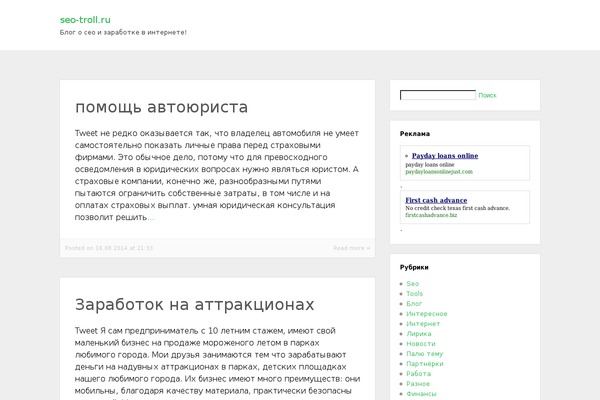Open the Финансы category
Viewport: 600px width, 400px height.
(x=421, y=393)
